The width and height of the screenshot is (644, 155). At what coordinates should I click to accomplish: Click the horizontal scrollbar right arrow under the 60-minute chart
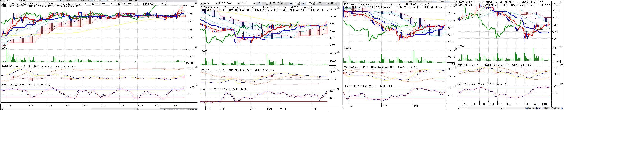[x=501, y=108]
